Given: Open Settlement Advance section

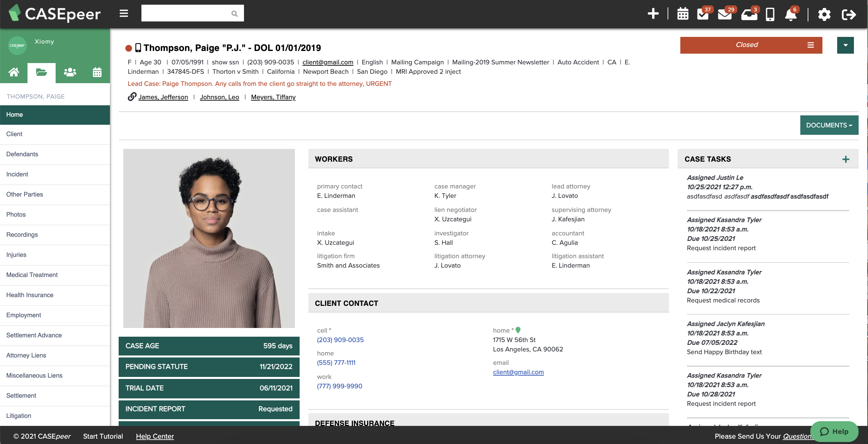Looking at the screenshot, I should pos(55,335).
